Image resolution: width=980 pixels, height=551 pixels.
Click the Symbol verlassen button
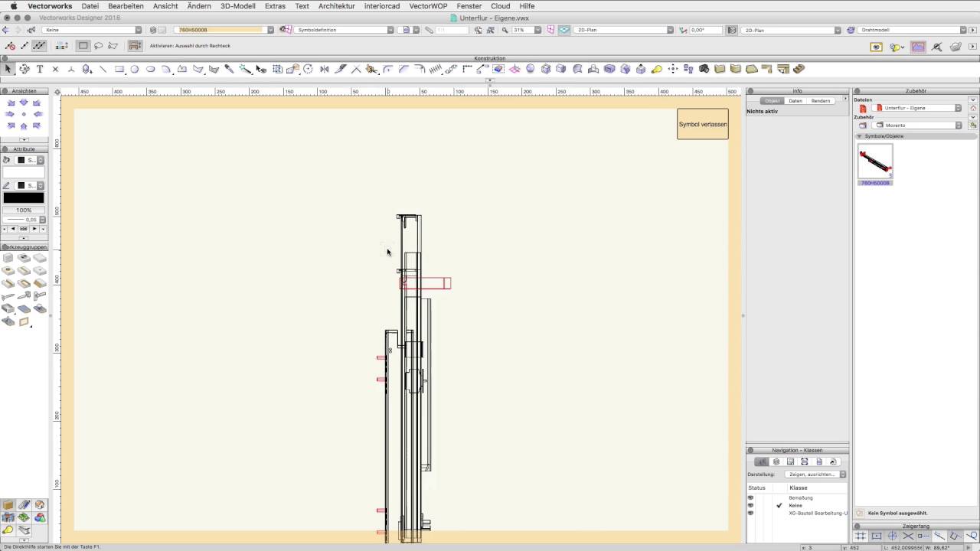coord(702,124)
